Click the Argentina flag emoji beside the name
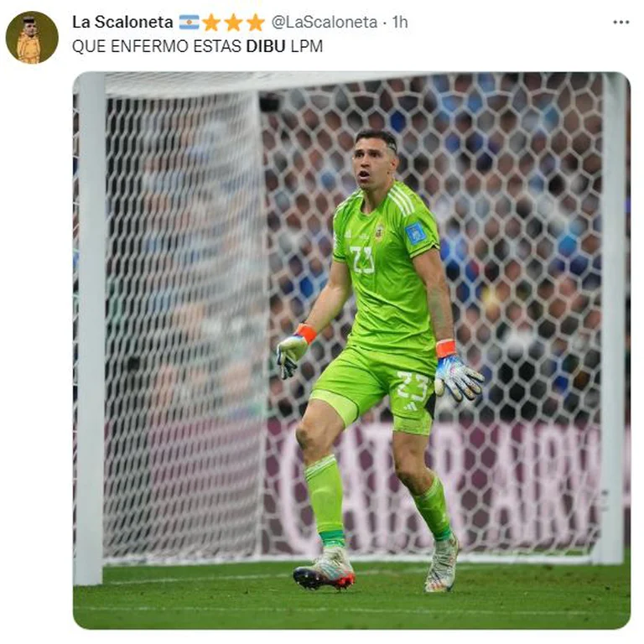 point(189,22)
